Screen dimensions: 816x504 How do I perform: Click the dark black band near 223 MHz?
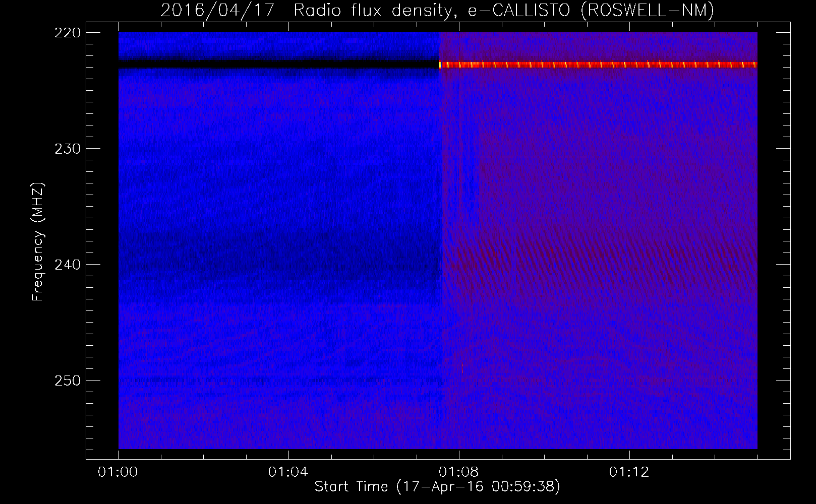278,65
